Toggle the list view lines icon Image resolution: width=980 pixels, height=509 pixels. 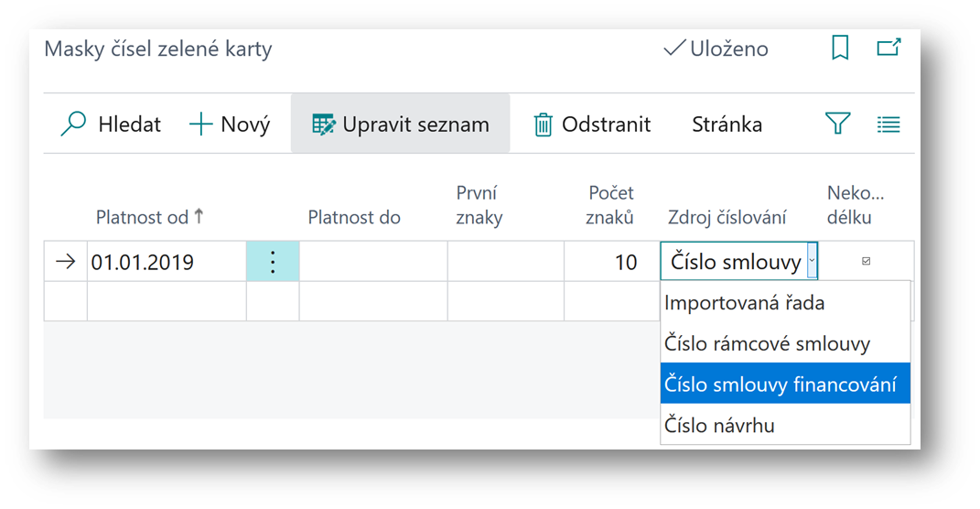coord(888,125)
